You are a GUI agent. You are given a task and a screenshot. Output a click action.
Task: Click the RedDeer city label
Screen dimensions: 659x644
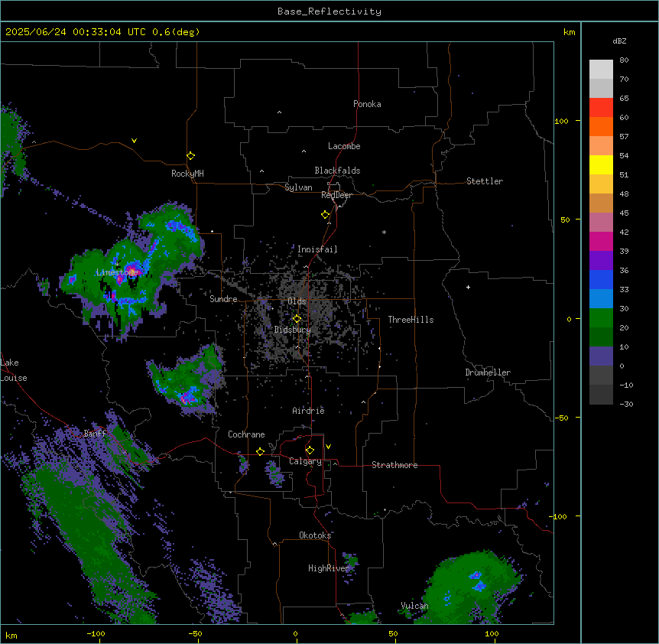click(x=336, y=195)
